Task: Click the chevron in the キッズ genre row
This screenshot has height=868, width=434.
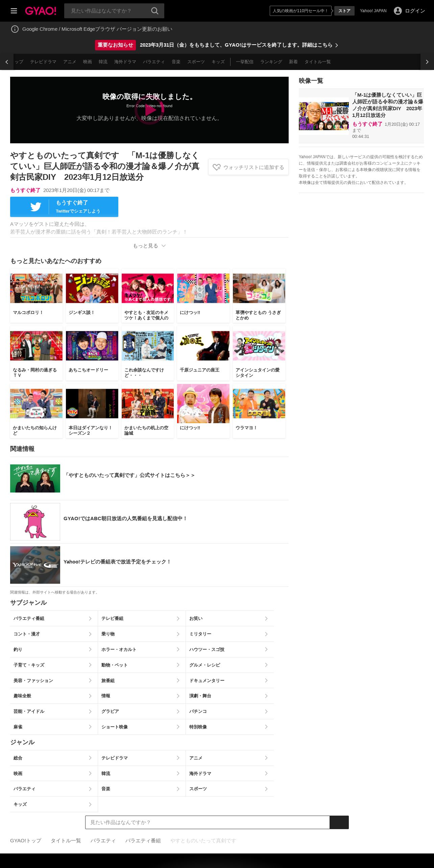Action: pos(90,804)
